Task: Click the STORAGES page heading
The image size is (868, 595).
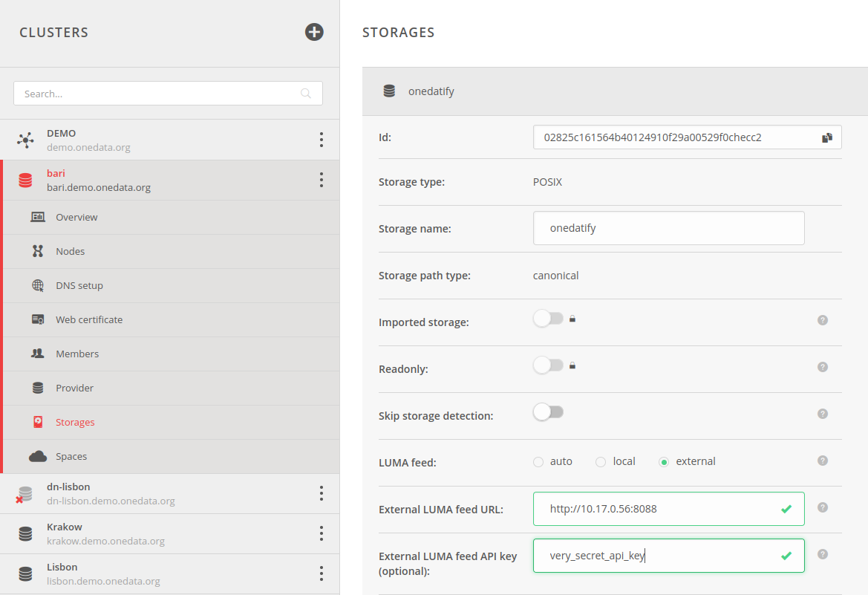Action: [x=399, y=33]
